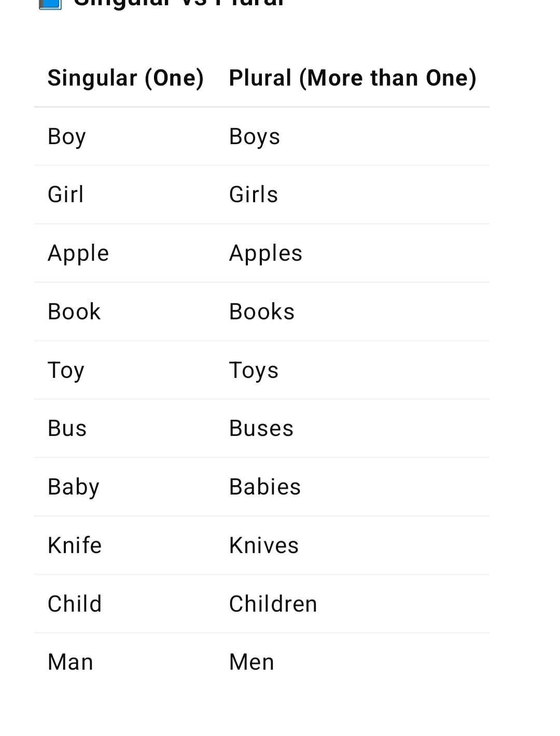Select the Knife table cell

click(x=75, y=546)
